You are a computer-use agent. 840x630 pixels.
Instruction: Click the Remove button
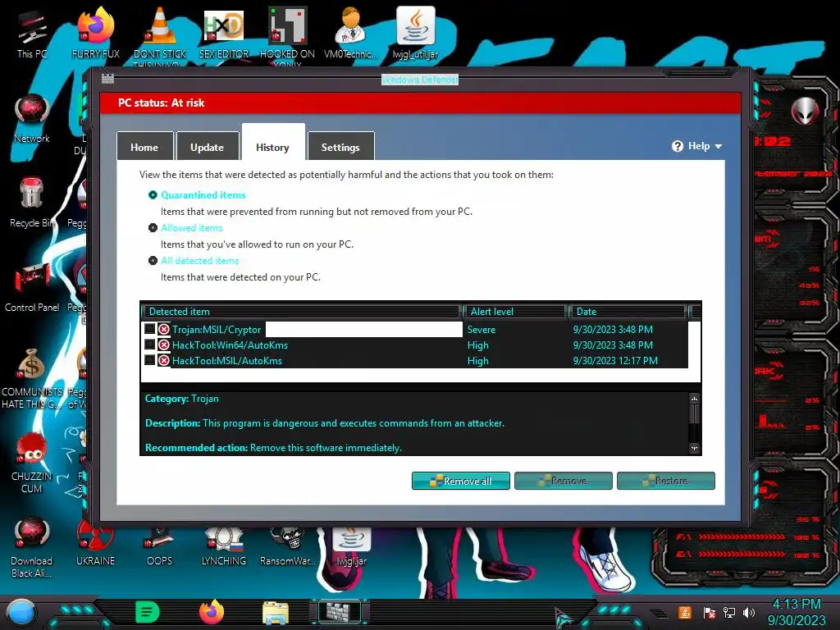pos(563,481)
